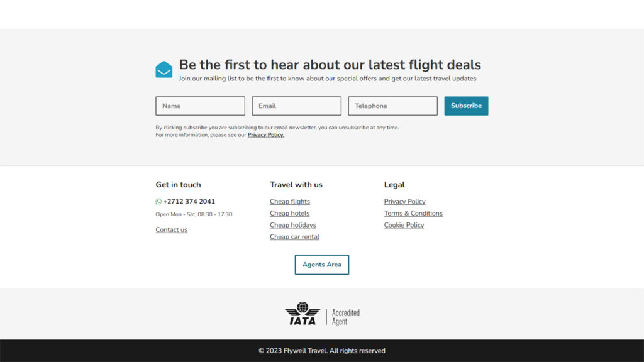
Task: Open the Cheap hotels link
Action: coord(289,214)
